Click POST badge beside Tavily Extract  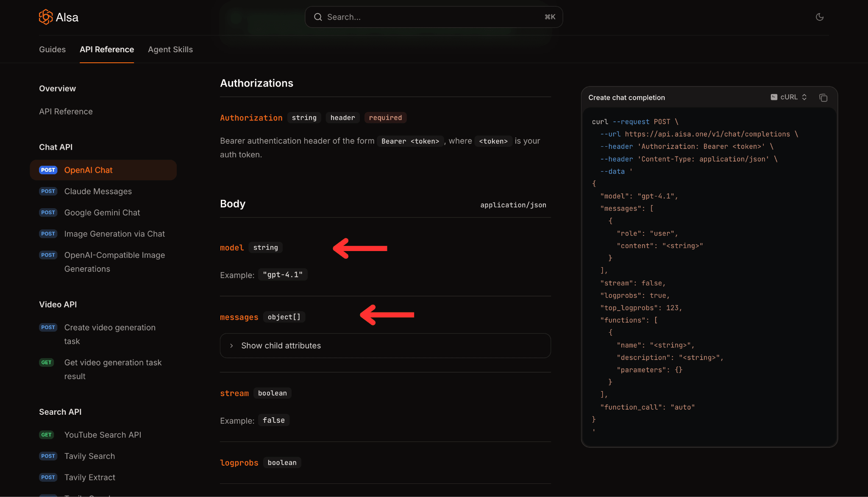[x=48, y=477]
